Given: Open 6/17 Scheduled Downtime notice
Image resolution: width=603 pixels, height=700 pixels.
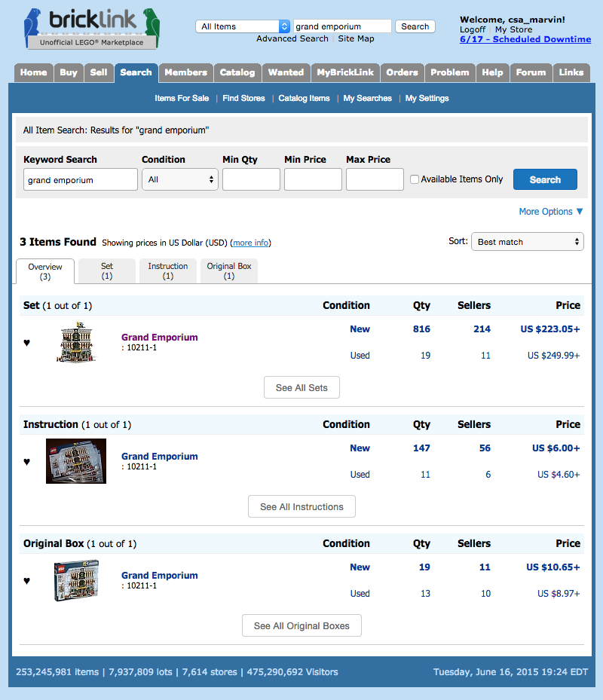Looking at the screenshot, I should [525, 39].
